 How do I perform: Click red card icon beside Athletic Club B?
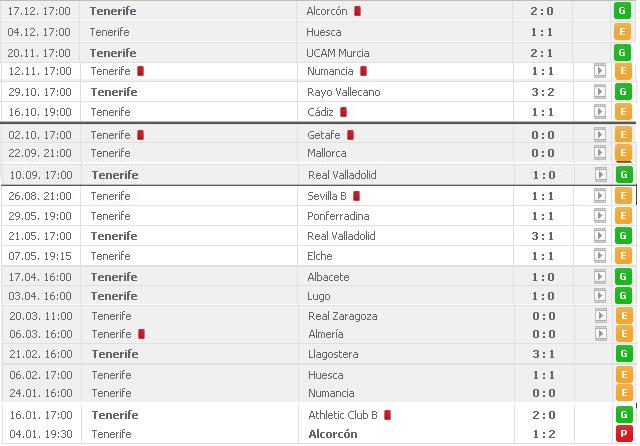[388, 415]
